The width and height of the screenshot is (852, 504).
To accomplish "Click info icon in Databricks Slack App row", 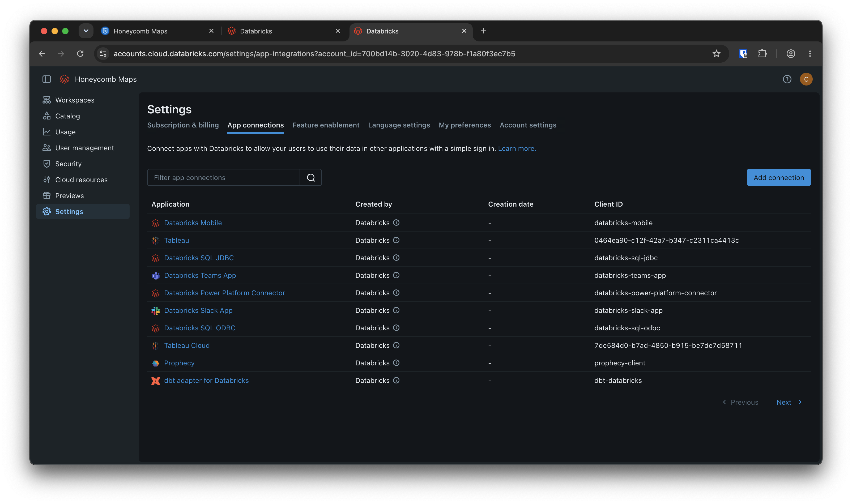I will click(396, 310).
